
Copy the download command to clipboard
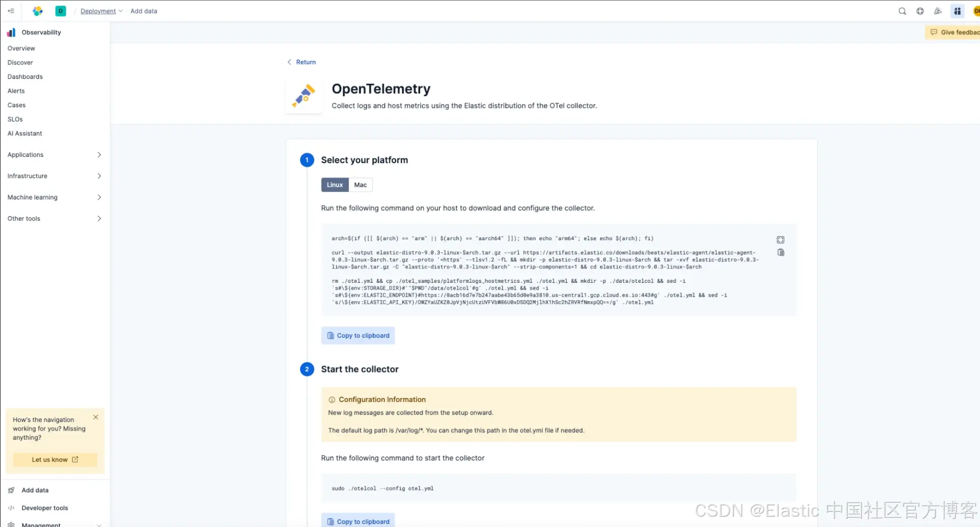click(358, 335)
